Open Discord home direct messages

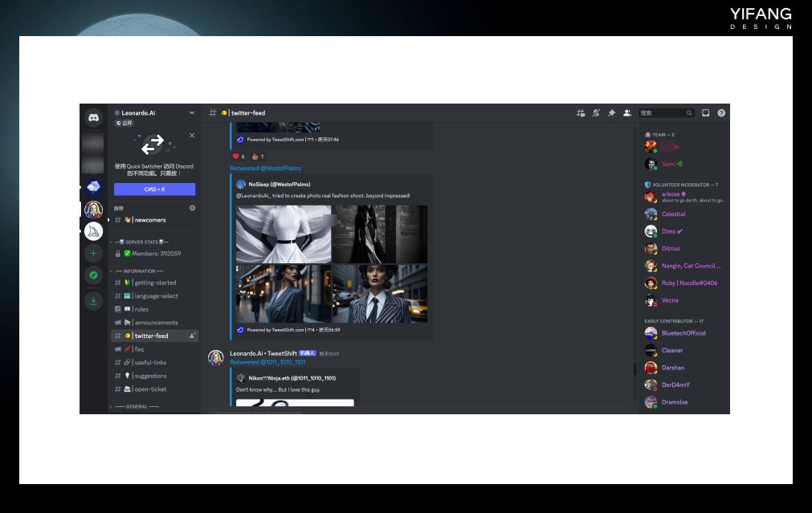[93, 117]
